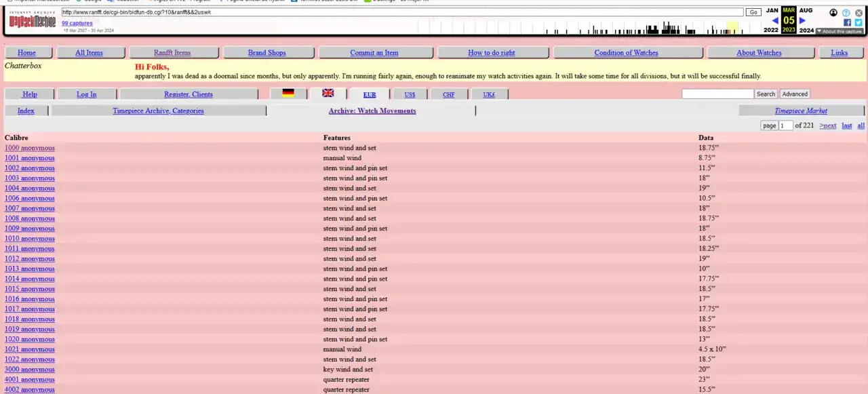Share capture on Facebook
This screenshot has height=394, width=868.
[848, 22]
